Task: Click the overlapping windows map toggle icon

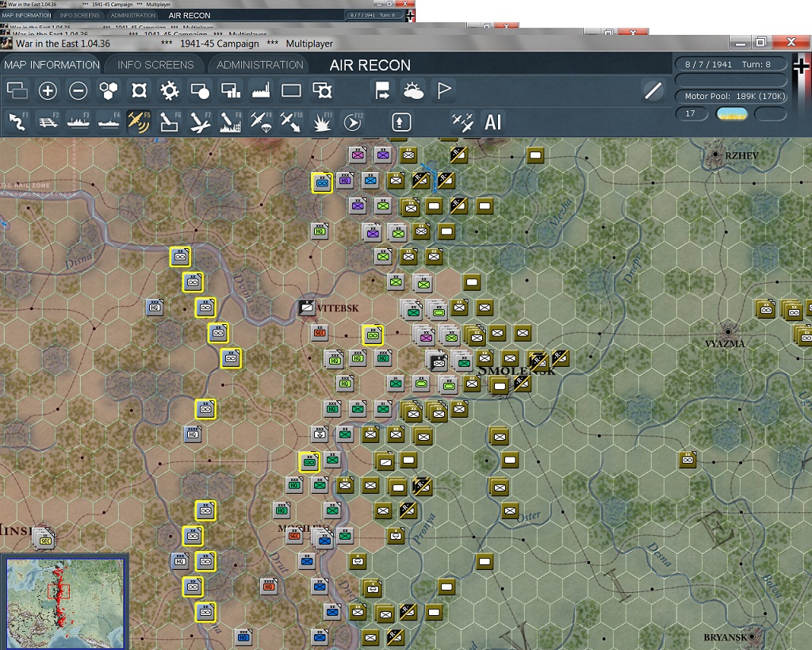Action: [17, 90]
